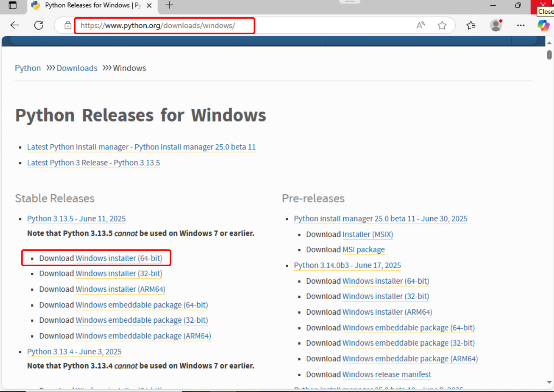Open the Latest Python 3 Release 3.13.5 link
Screen dimensions: 554x392
coord(93,163)
